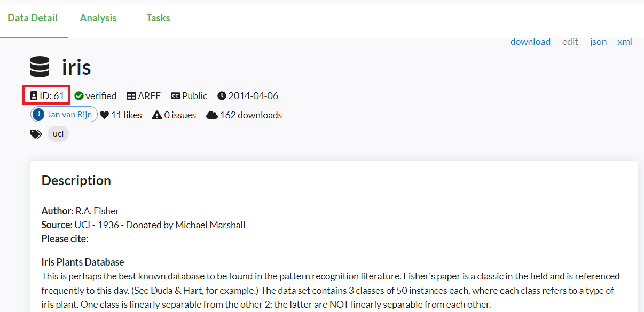Switch to the Tasks tab
The width and height of the screenshot is (644, 312).
158,18
